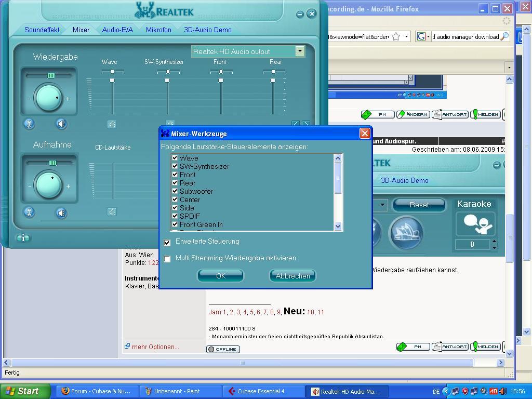
Task: Open the red security shield tray icon
Action: pyautogui.click(x=465, y=391)
